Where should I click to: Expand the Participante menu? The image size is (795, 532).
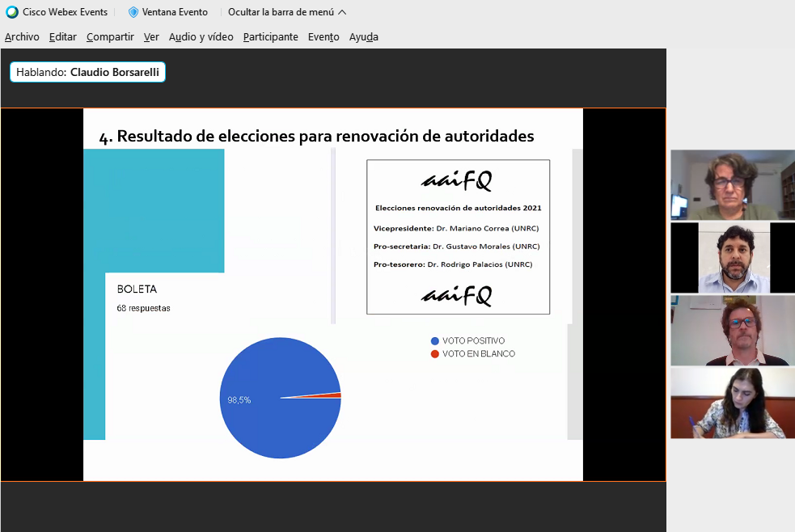click(x=270, y=37)
